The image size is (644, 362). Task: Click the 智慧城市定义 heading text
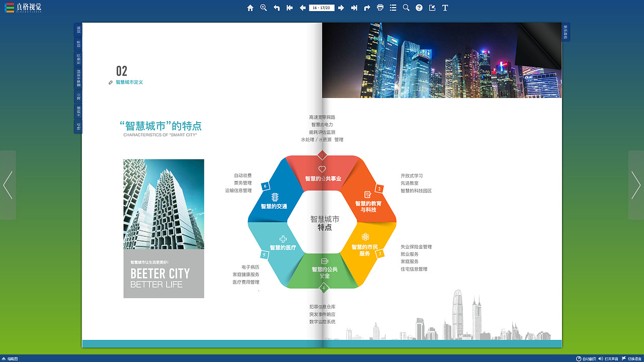click(129, 82)
